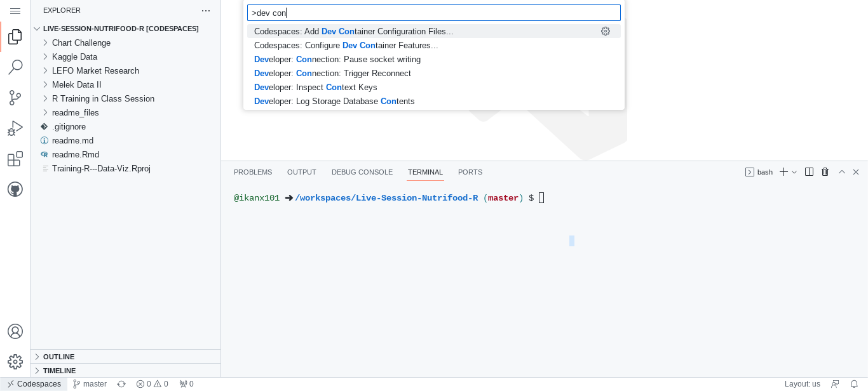868x391 pixels.
Task: Configure keybinding gear for Add Dev Container
Action: coord(606,31)
